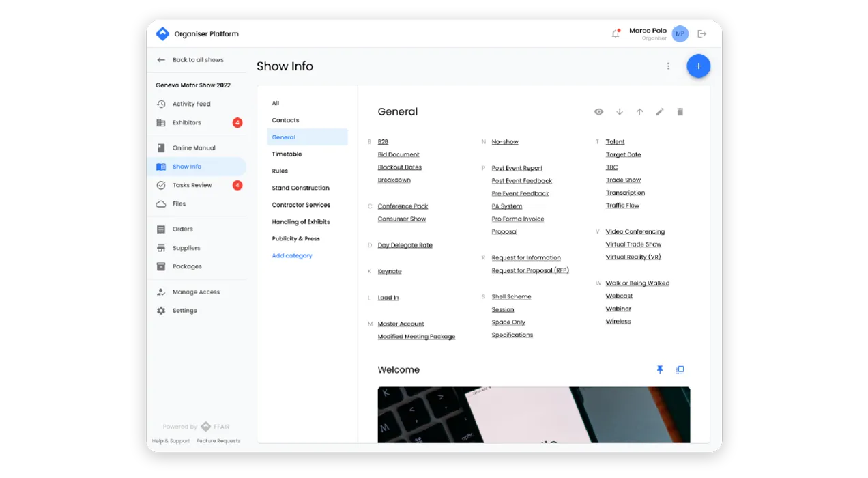Screen dimensions: 868x478
Task: Edit General section with pencil icon
Action: (660, 112)
